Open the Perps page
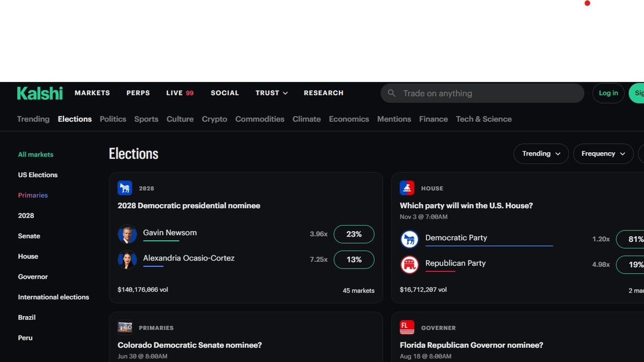 138,93
